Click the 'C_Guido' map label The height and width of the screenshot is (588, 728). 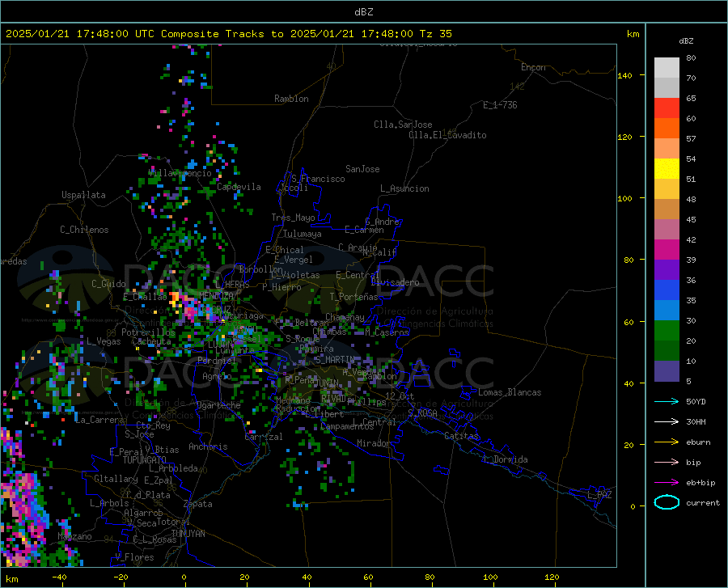(x=108, y=284)
